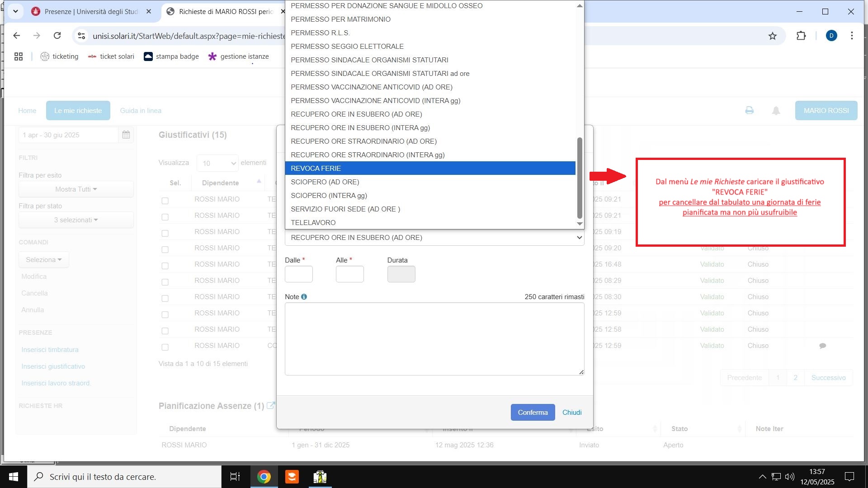
Task: Select RECUPERO ORE STRAORDINARIO (AD ORE)
Action: point(430,141)
